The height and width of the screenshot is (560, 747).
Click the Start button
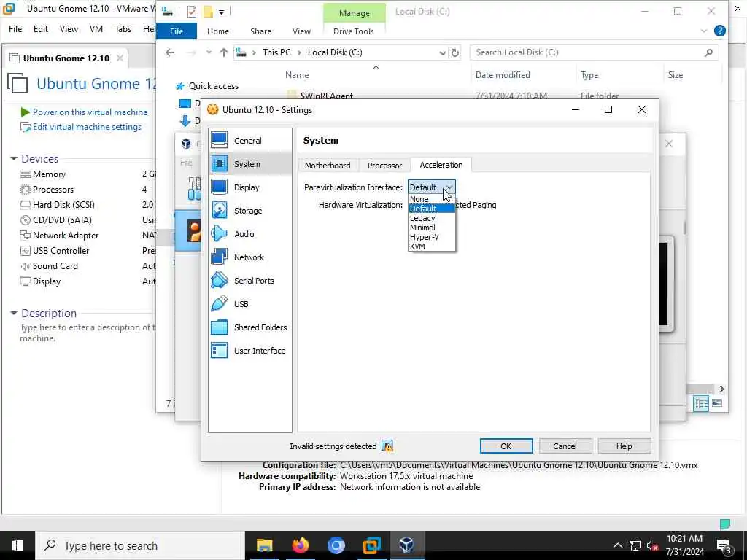point(18,545)
